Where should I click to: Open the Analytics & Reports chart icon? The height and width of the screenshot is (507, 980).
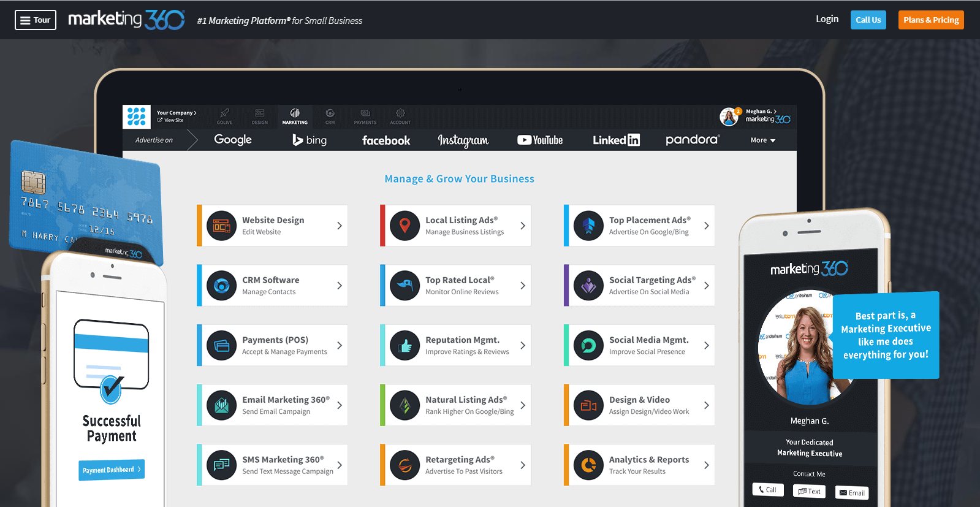[588, 465]
